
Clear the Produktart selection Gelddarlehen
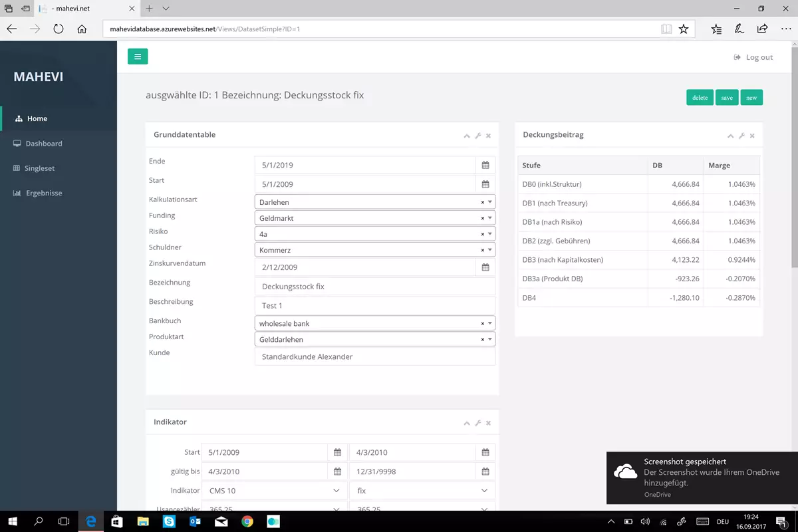click(483, 339)
